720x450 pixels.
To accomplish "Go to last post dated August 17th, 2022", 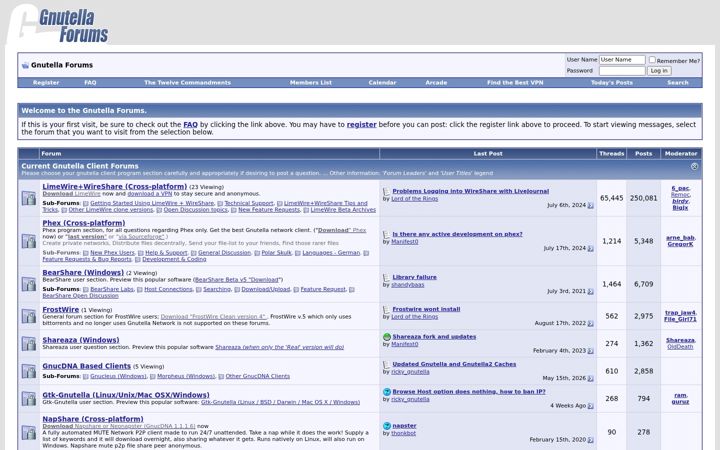I will 591,323.
